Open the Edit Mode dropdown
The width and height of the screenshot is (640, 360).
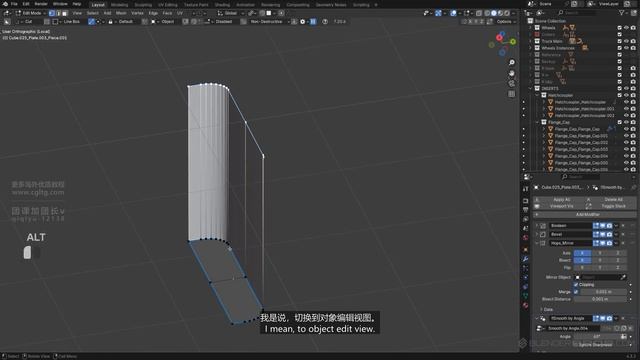(31, 13)
